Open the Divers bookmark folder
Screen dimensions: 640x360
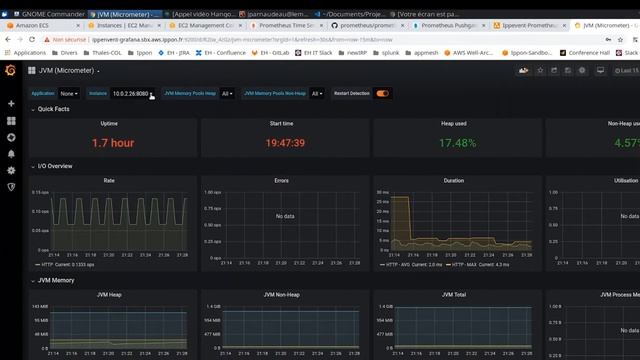65,53
